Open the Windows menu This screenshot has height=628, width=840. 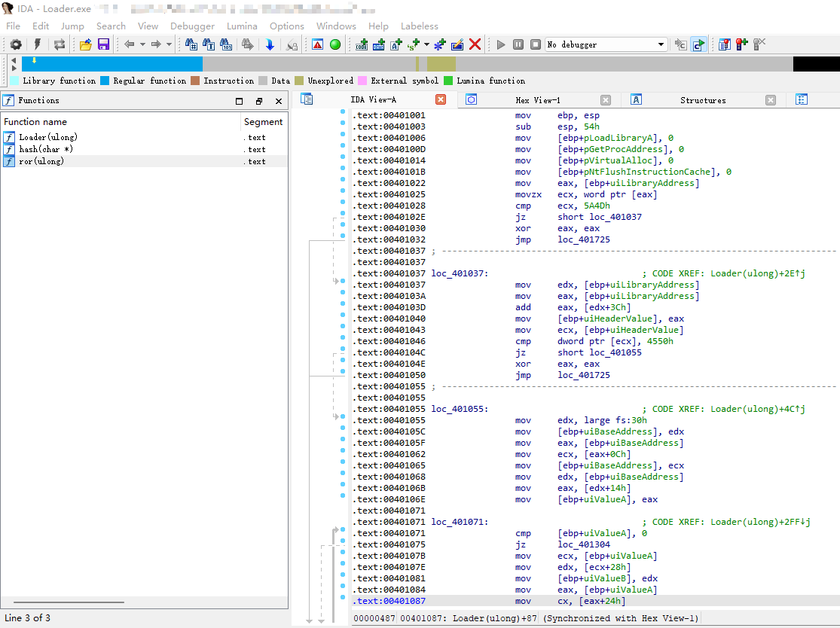pyautogui.click(x=336, y=26)
